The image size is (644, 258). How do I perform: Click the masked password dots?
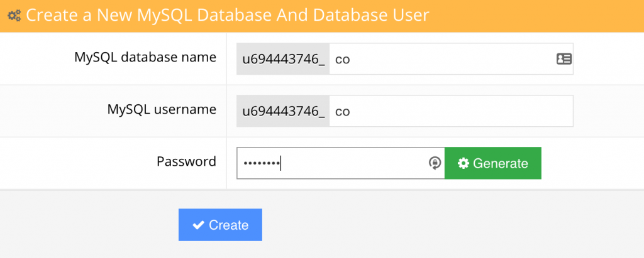[x=261, y=163]
